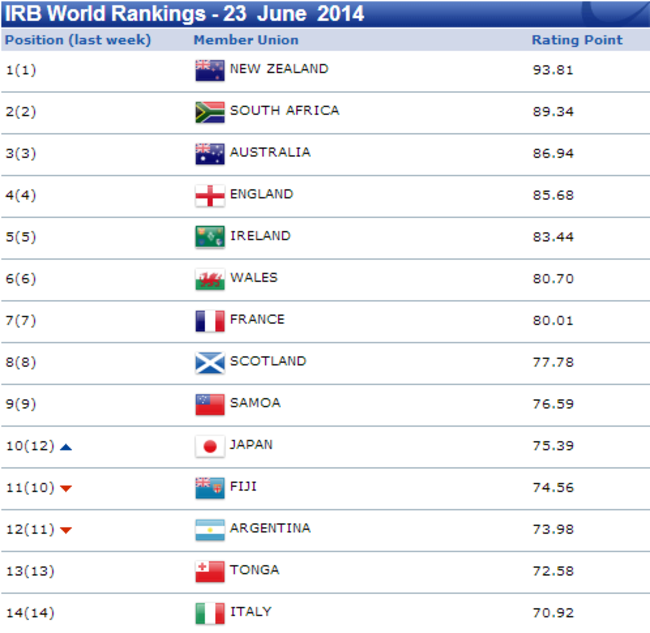Open the FIJI member union name
The image size is (650, 633).
tap(243, 486)
